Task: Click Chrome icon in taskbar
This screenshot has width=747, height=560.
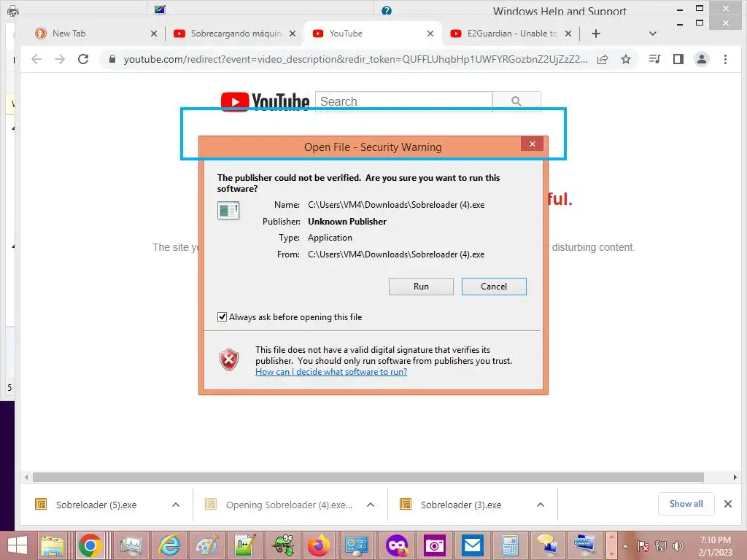Action: (x=90, y=545)
